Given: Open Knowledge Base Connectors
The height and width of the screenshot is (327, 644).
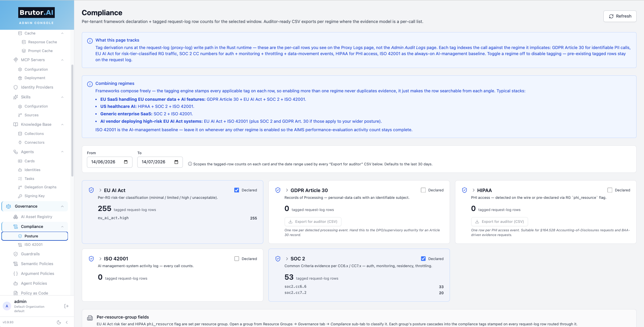Looking at the screenshot, I should [35, 142].
